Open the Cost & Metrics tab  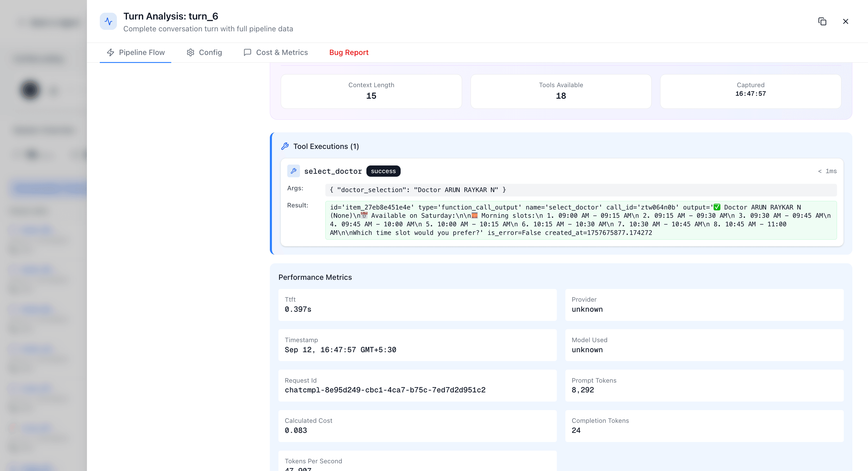click(x=276, y=52)
